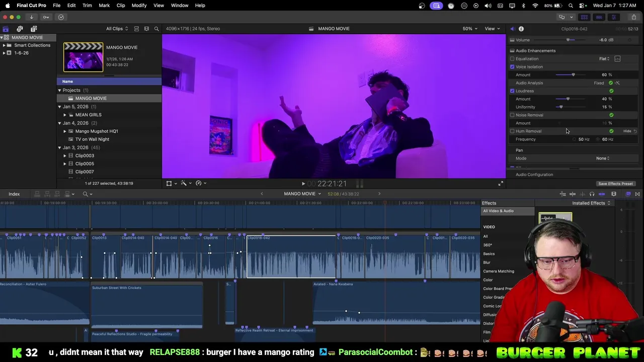
Task: Enable the Equalization checkbox
Action: [x=512, y=59]
